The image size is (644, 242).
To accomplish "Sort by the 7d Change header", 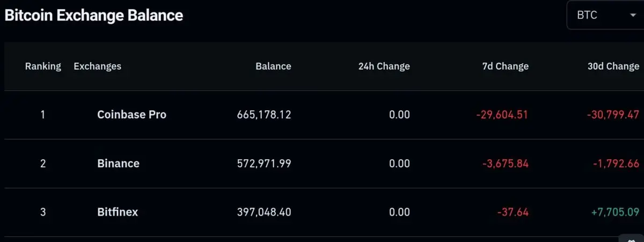I will 505,67.
